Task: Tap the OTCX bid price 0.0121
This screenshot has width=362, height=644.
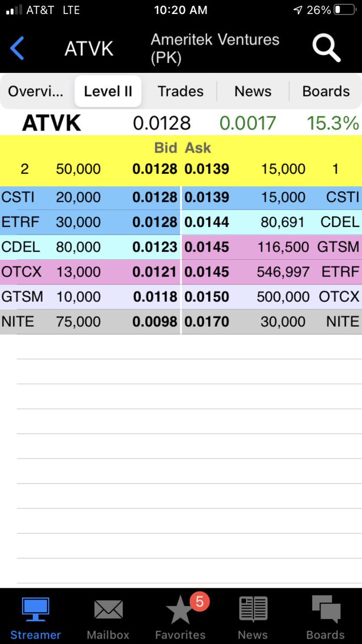Action: pyautogui.click(x=154, y=272)
